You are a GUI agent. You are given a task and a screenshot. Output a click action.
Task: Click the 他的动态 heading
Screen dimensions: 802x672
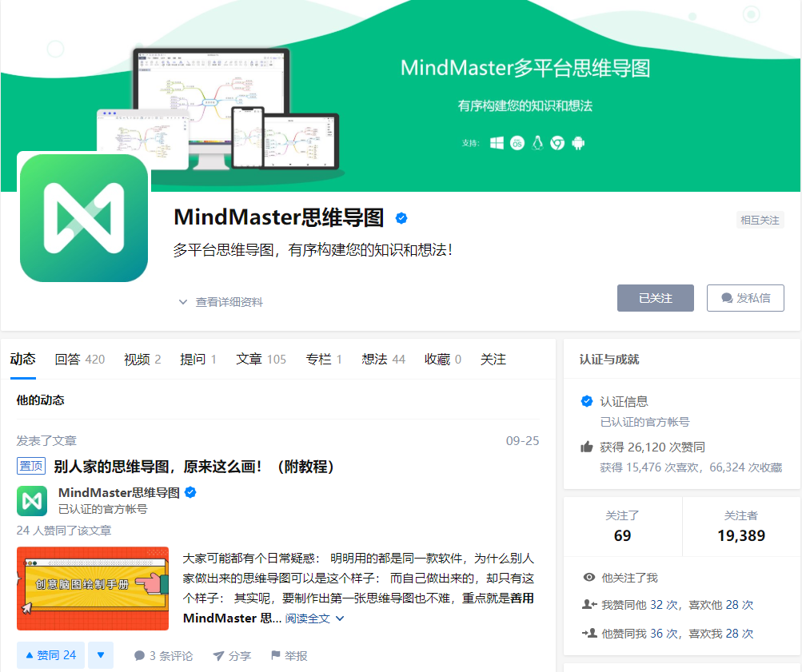(x=41, y=400)
